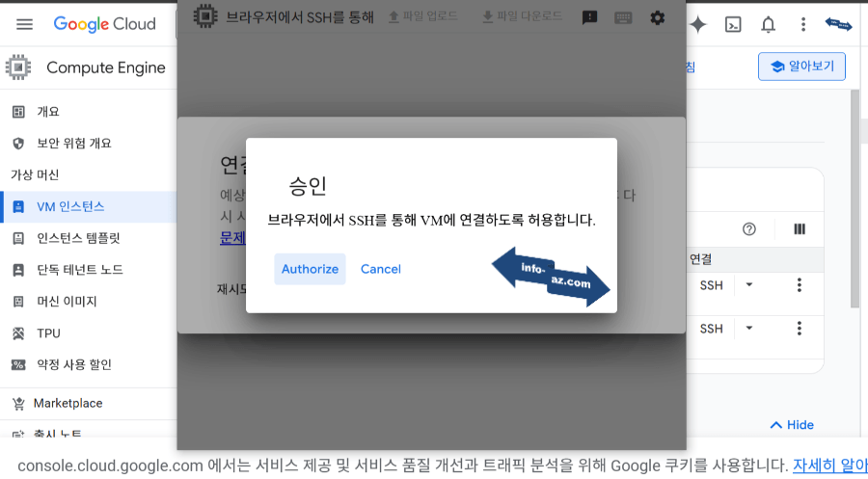The height and width of the screenshot is (479, 868).
Task: Open more actions for first SSH row
Action: pyautogui.click(x=799, y=285)
